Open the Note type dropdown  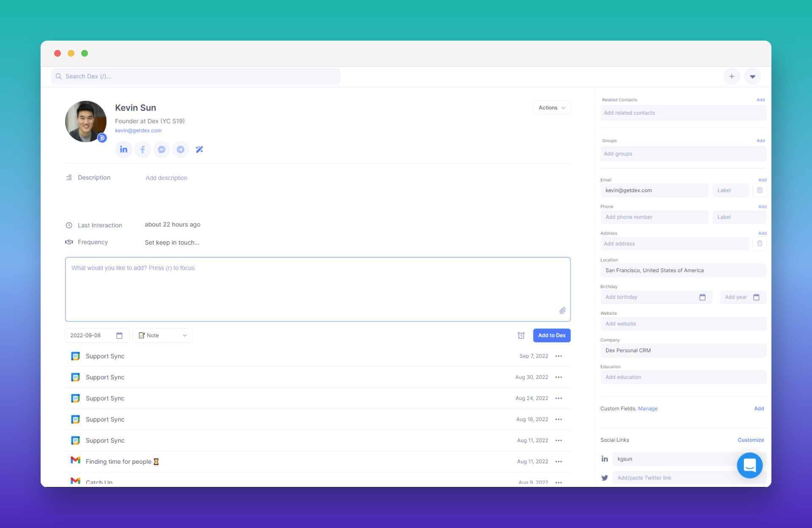pos(163,335)
